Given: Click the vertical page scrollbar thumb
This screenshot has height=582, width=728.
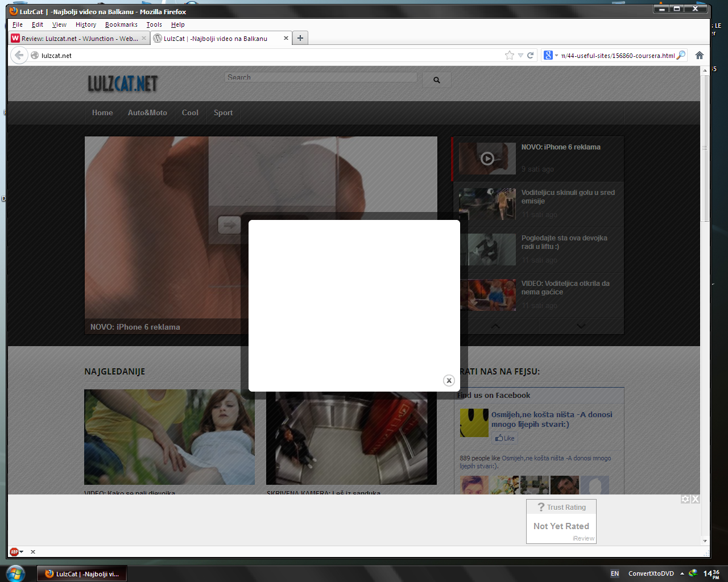Looking at the screenshot, I should 705,148.
